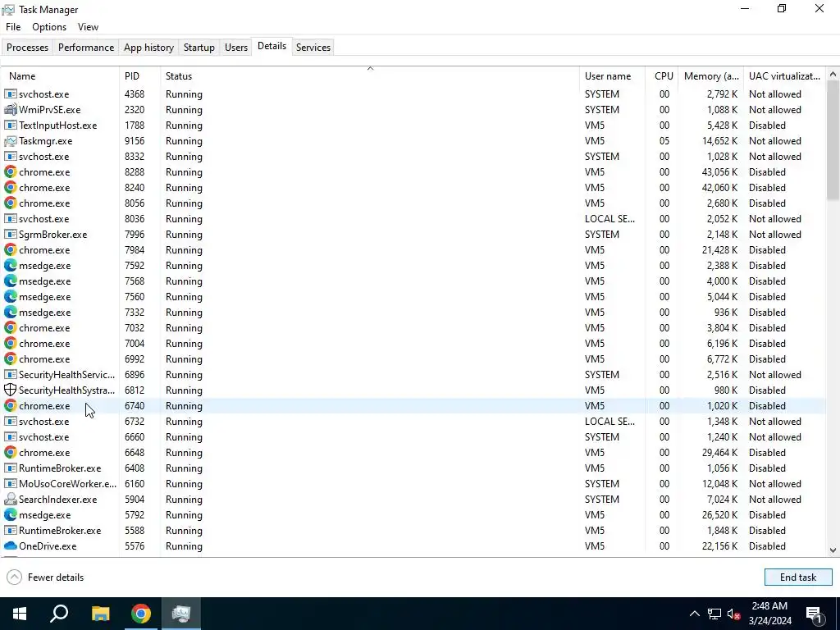Select msedge.exe row PID 7560
The height and width of the screenshot is (630, 840).
click(x=413, y=297)
